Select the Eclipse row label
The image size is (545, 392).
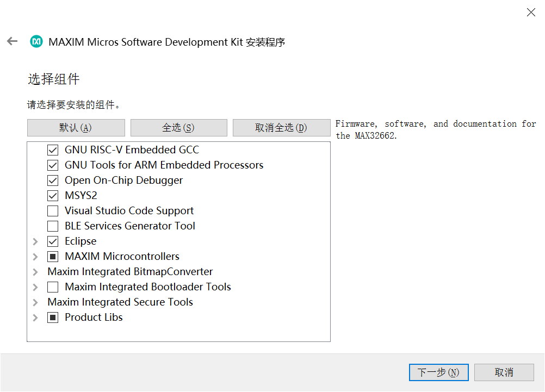(80, 241)
